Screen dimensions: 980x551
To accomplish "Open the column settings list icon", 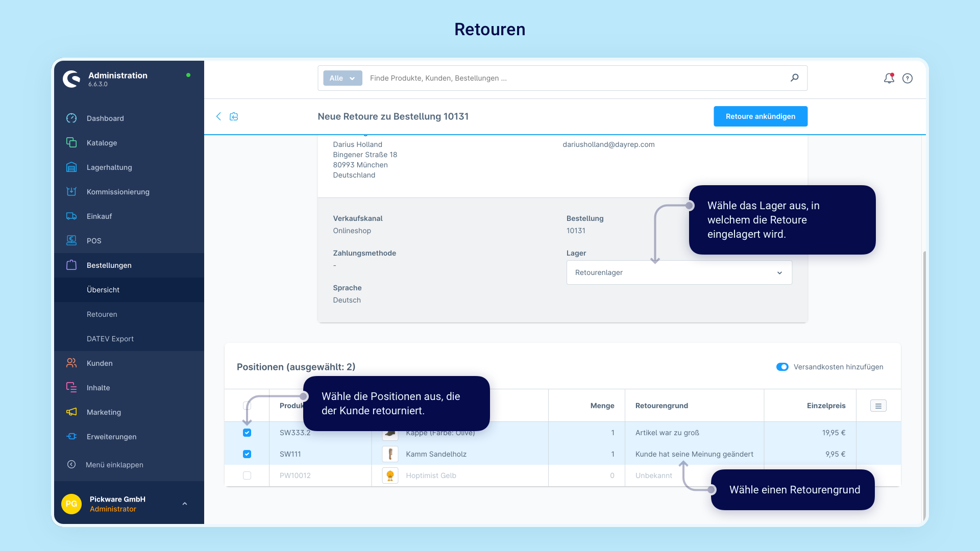I will [x=878, y=406].
